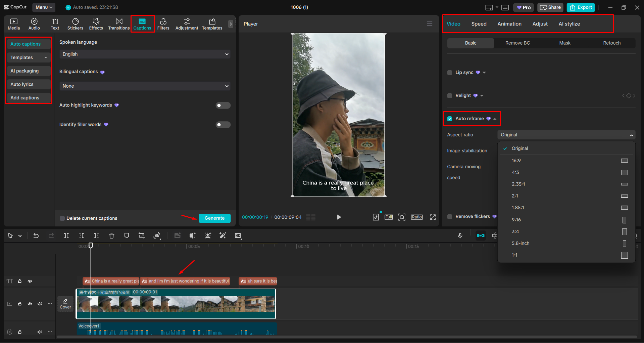Open the Stickers panel
This screenshot has height=343, width=644.
coord(75,24)
